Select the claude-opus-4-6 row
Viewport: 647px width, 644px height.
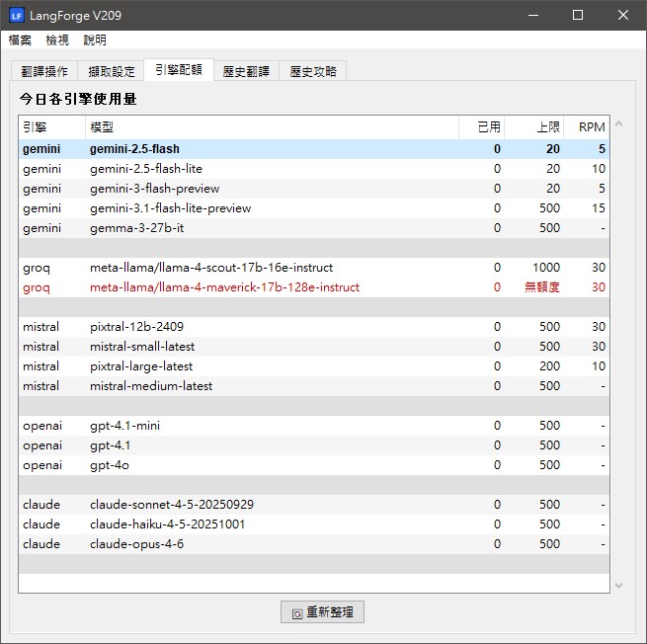click(x=314, y=544)
